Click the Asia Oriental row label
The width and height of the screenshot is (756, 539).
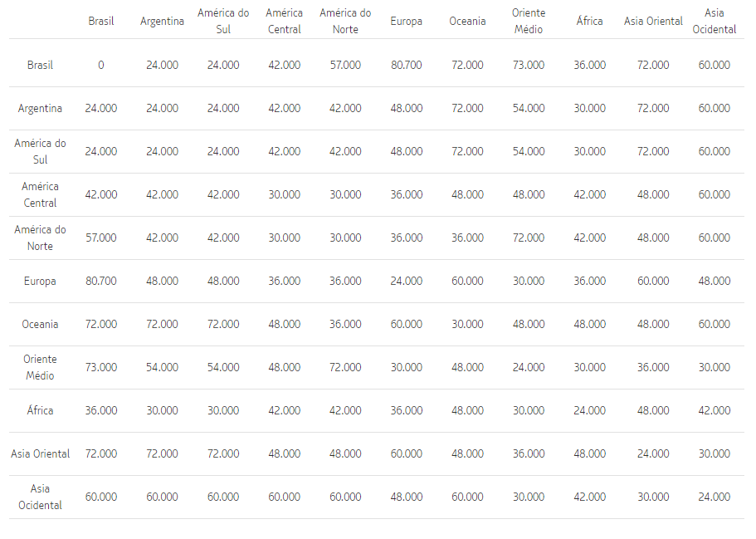(x=40, y=453)
